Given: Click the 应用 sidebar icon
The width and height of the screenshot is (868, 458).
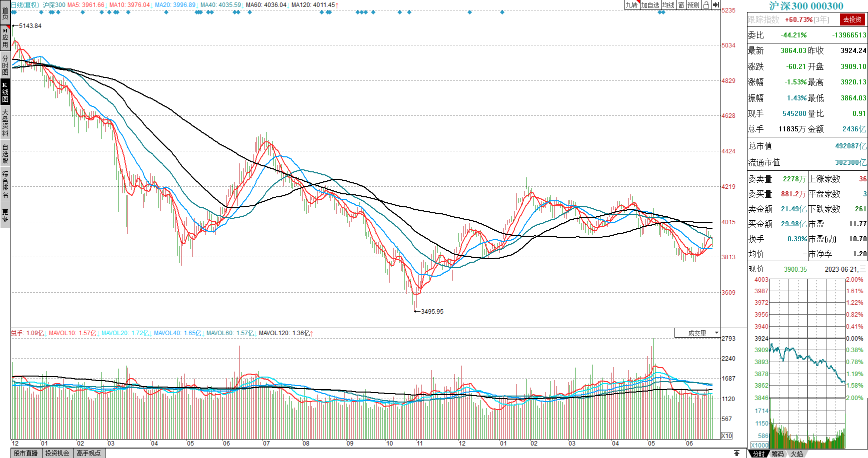Looking at the screenshot, I should [5, 38].
